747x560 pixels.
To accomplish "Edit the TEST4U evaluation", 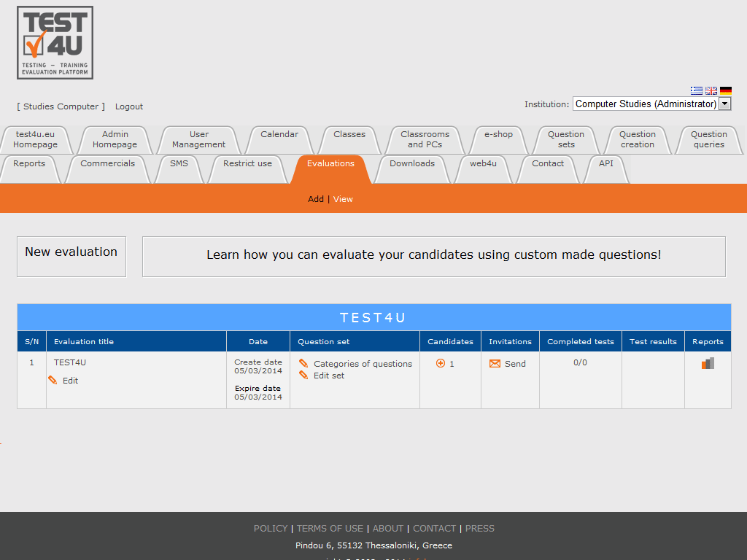I will 71,381.
